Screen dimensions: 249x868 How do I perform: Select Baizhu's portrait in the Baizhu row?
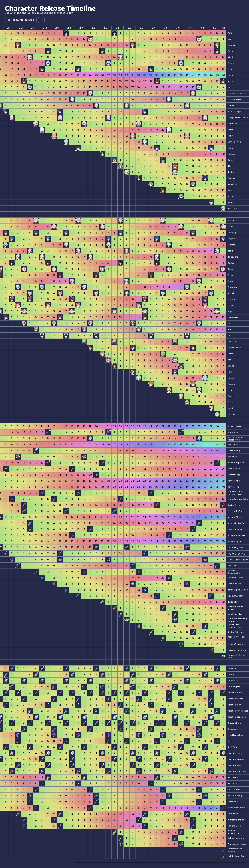pos(181,196)
